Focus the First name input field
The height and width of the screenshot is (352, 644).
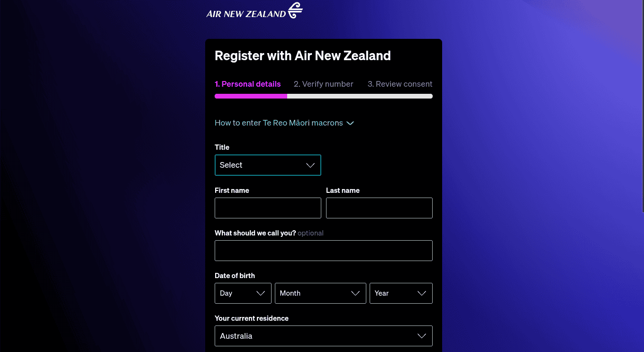[x=268, y=208]
